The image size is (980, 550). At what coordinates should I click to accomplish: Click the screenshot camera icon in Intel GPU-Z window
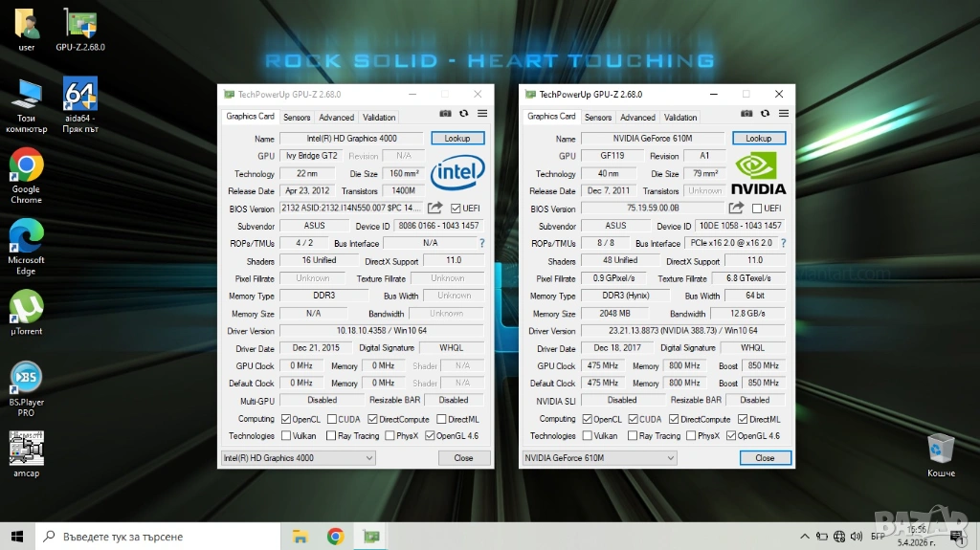click(445, 113)
